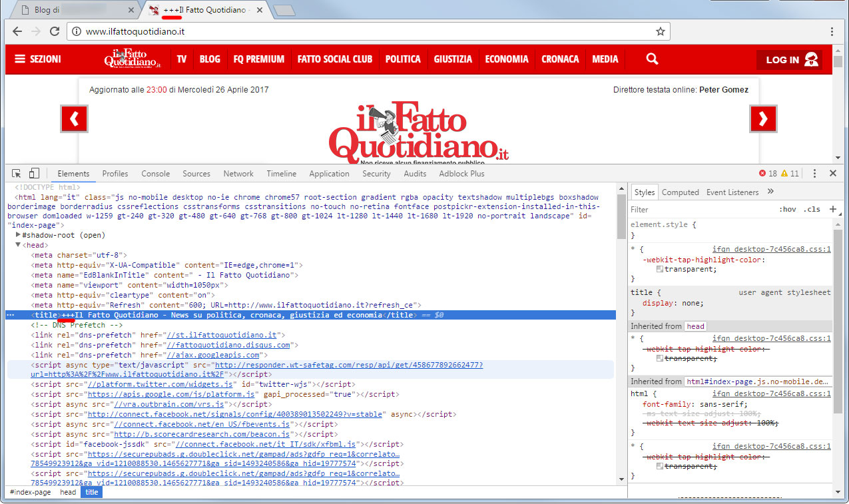Click the yellow warning count indicator
849x504 pixels.
(x=790, y=174)
